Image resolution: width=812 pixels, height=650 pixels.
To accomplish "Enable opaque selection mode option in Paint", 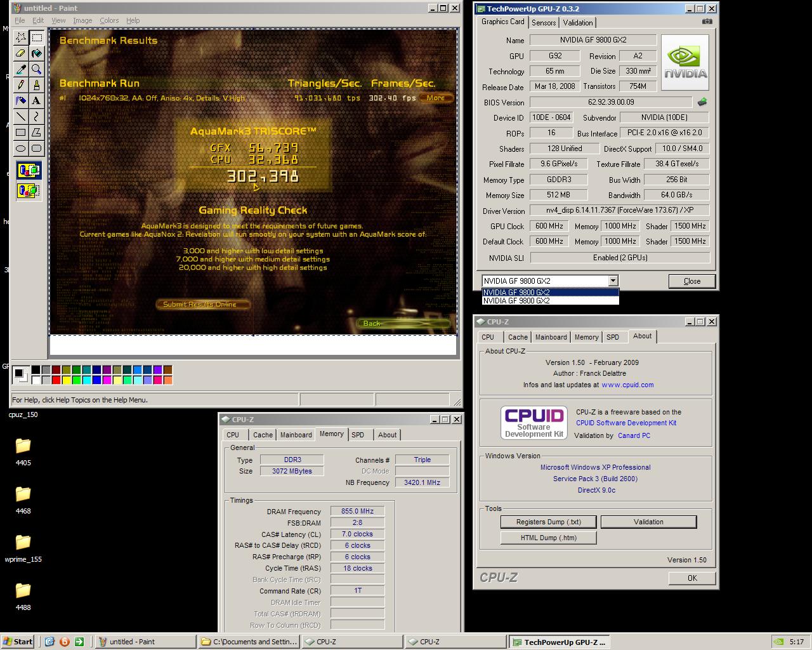I will pyautogui.click(x=29, y=171).
